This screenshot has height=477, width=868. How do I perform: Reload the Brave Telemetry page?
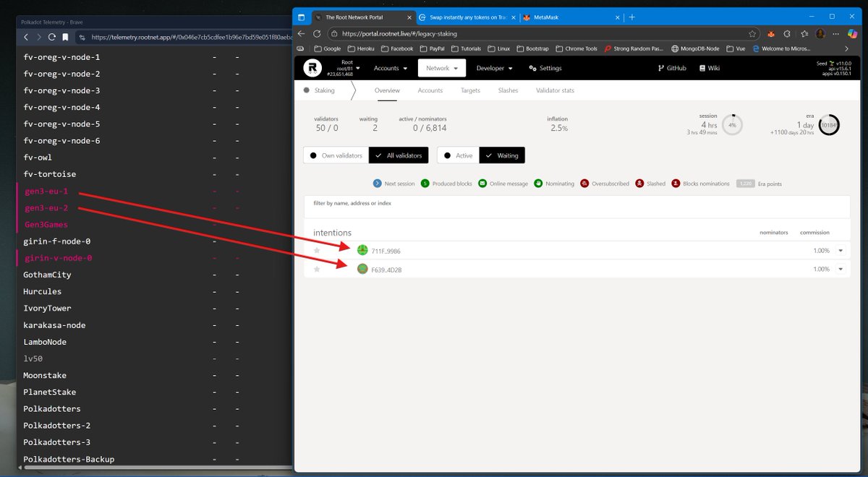[52, 37]
